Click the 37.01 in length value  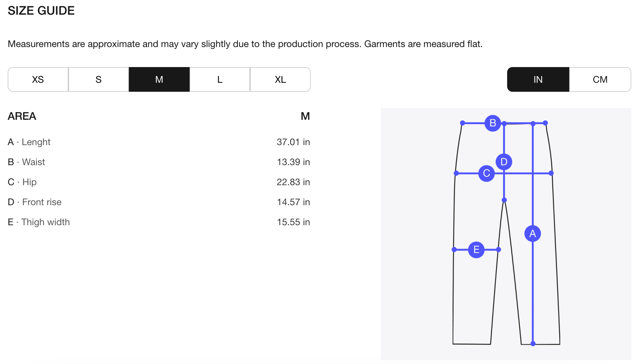pos(293,142)
